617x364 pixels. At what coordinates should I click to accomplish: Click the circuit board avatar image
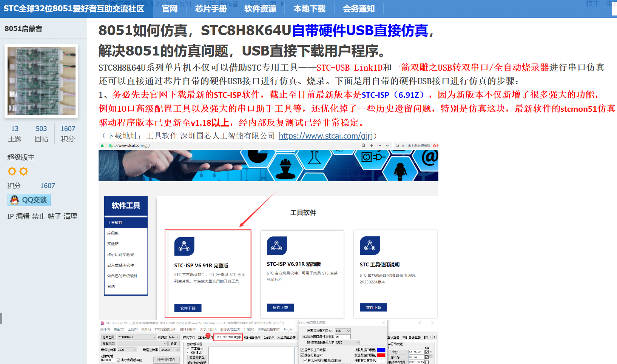(42, 81)
